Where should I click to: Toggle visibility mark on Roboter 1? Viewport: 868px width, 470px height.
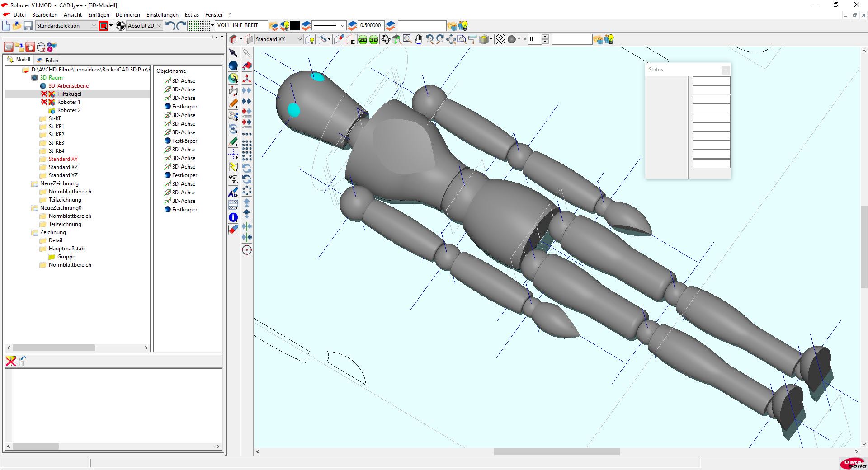click(44, 102)
